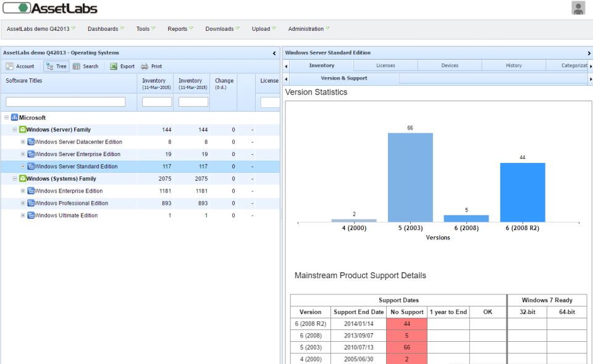Select the Windows Professional Edition row
Image resolution: width=593 pixels, height=364 pixels.
click(140, 203)
